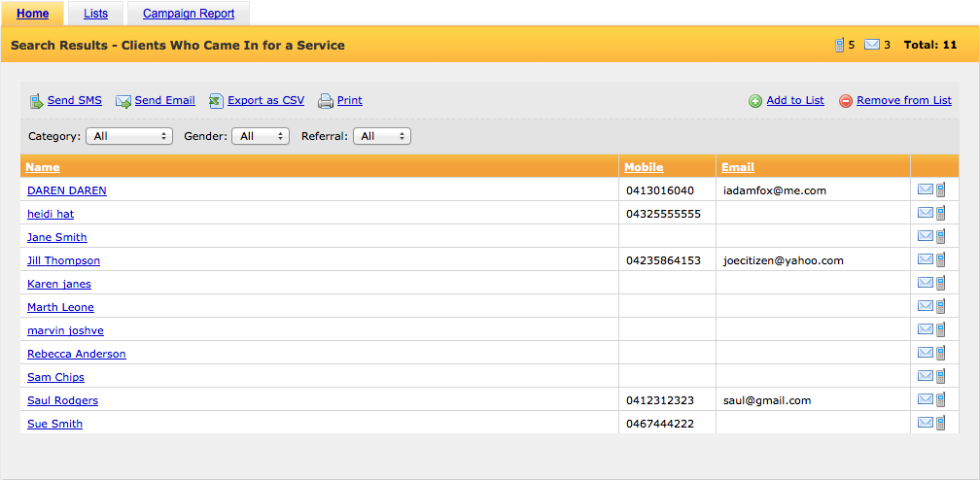Click the mobile icon in Jill Thompson row
Screen dimensions: 980x480
tap(940, 260)
